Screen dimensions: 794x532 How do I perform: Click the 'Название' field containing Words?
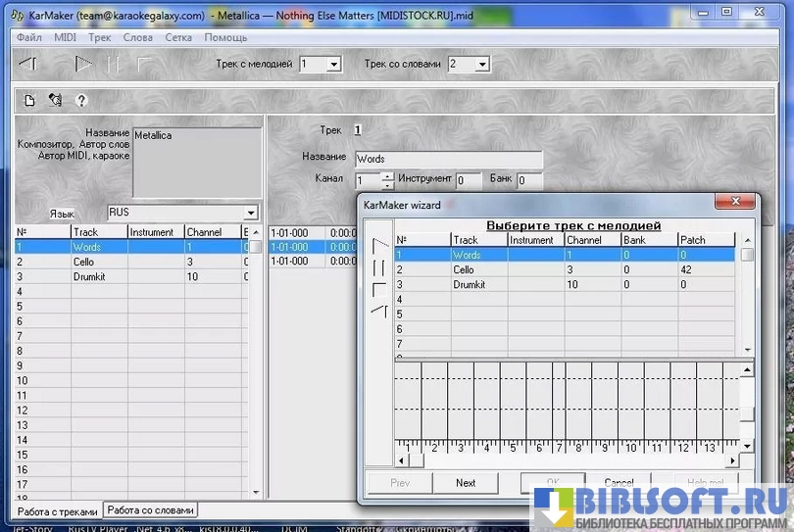(x=447, y=159)
